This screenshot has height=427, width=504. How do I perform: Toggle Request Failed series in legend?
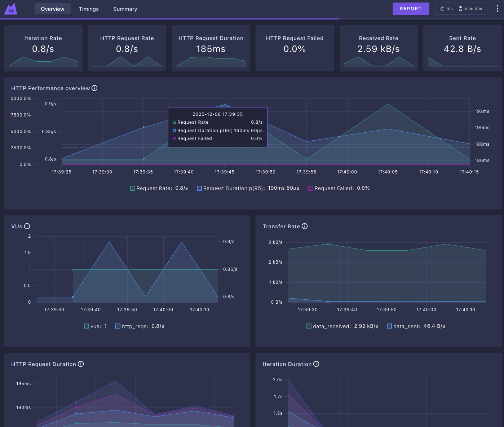coord(339,188)
